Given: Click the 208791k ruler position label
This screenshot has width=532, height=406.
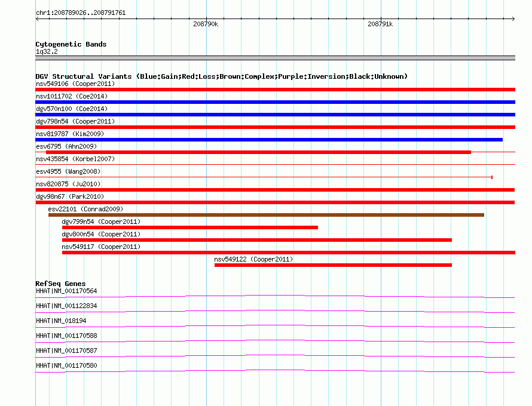Looking at the screenshot, I should [x=380, y=24].
